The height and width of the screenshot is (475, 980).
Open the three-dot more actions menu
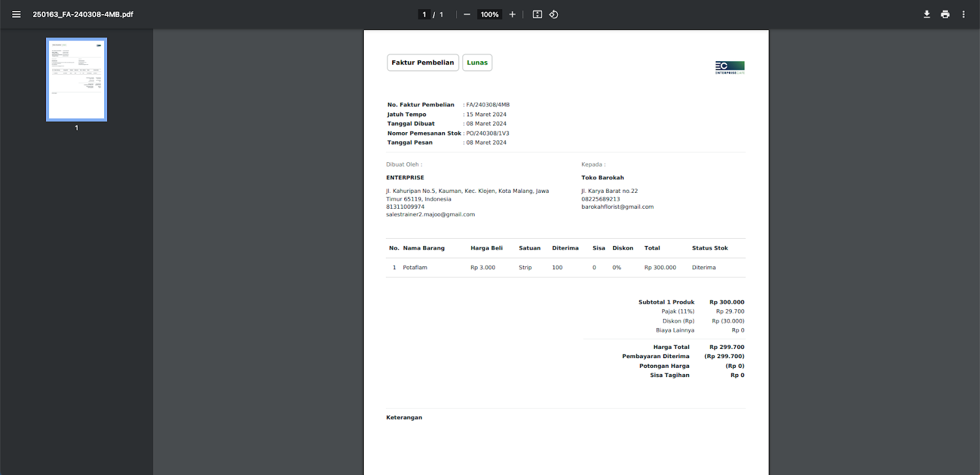pyautogui.click(x=963, y=14)
